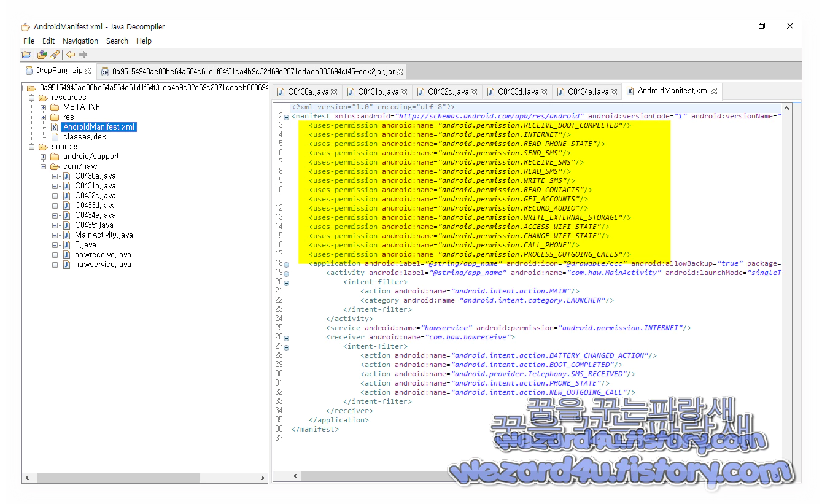Click the tree panel scroll right arrow

click(x=263, y=478)
